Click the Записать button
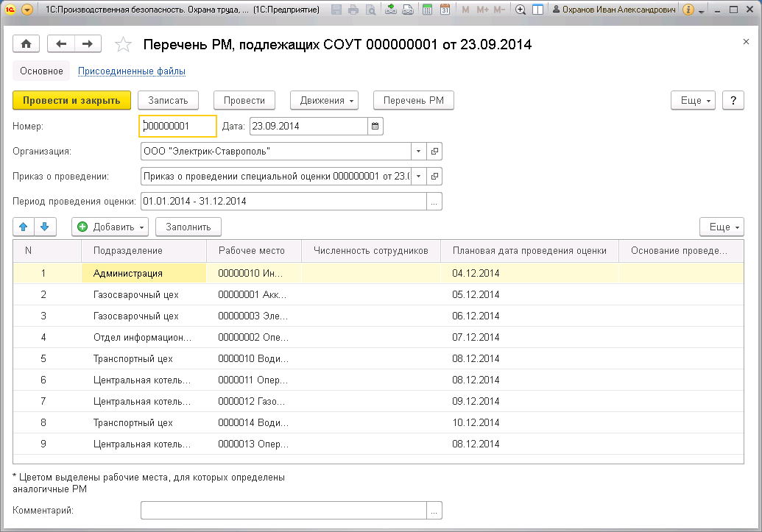 coord(168,100)
